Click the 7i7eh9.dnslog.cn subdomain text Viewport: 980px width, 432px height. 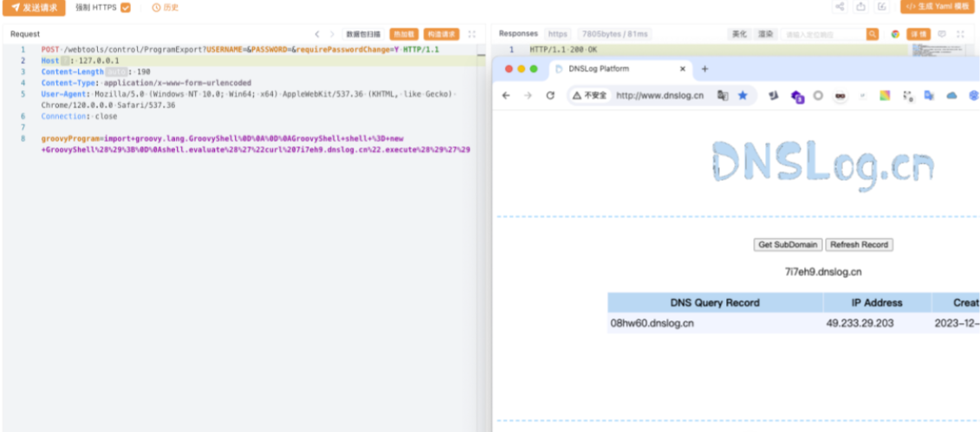823,272
